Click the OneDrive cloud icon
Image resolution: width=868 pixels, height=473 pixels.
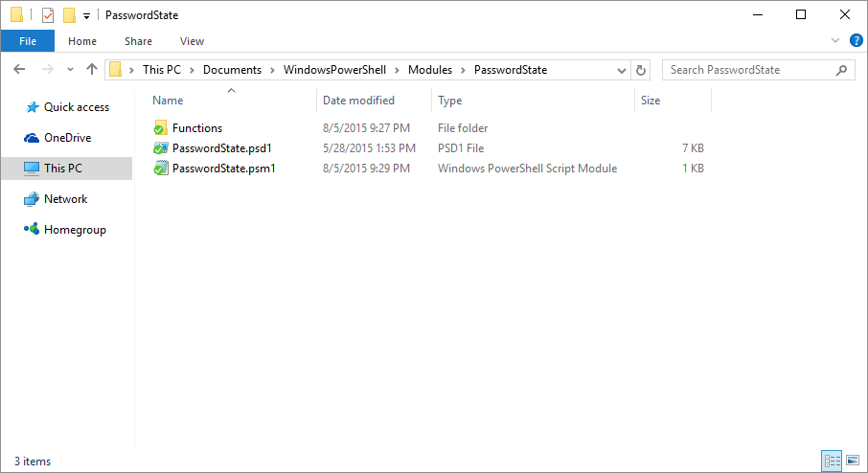click(x=32, y=138)
